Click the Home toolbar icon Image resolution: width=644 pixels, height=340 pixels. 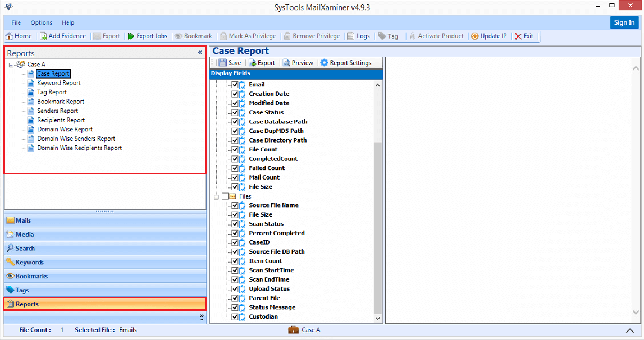click(19, 36)
